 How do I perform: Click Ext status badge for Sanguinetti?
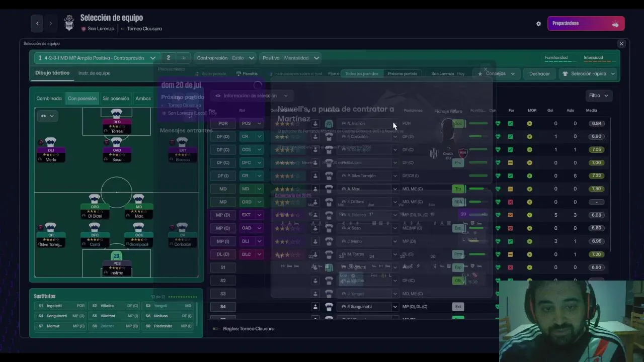pyautogui.click(x=458, y=307)
